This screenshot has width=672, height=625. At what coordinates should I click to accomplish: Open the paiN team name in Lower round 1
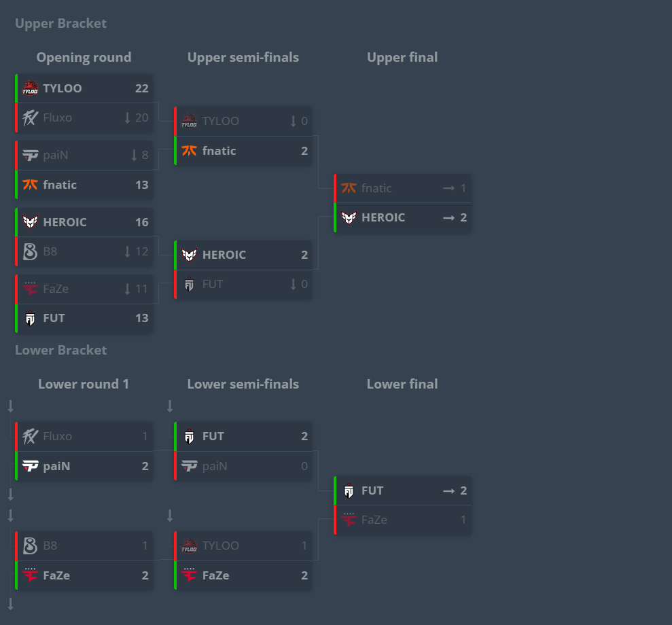(56, 466)
